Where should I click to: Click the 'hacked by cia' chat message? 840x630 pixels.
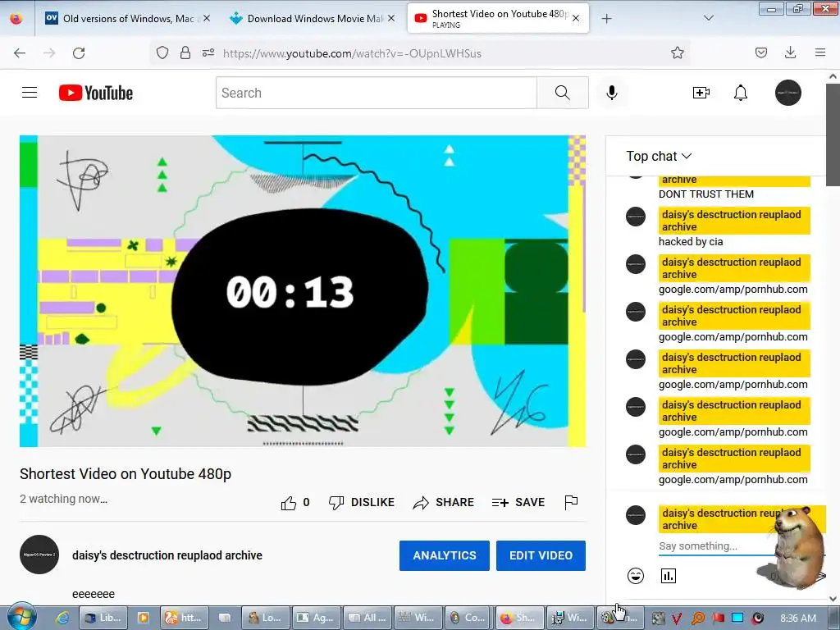pyautogui.click(x=691, y=242)
